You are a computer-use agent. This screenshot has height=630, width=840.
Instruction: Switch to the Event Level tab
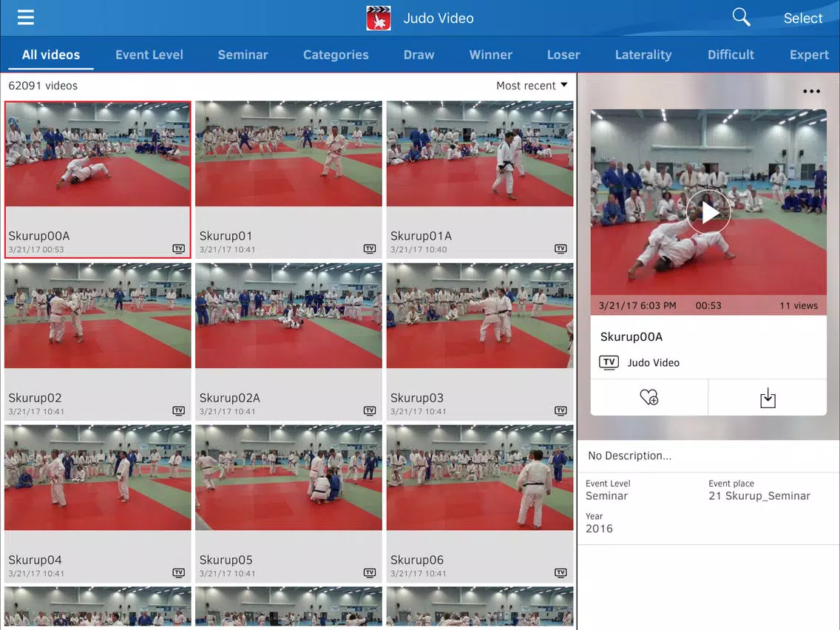point(149,55)
